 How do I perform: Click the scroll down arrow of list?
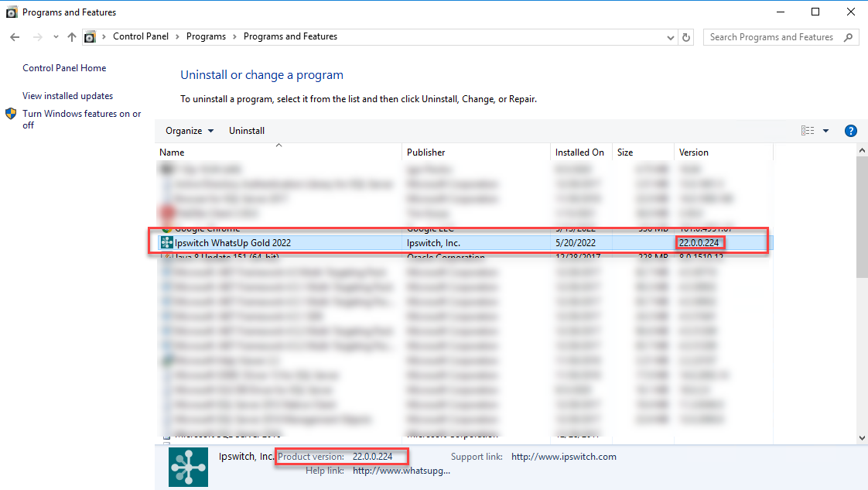pos(862,438)
